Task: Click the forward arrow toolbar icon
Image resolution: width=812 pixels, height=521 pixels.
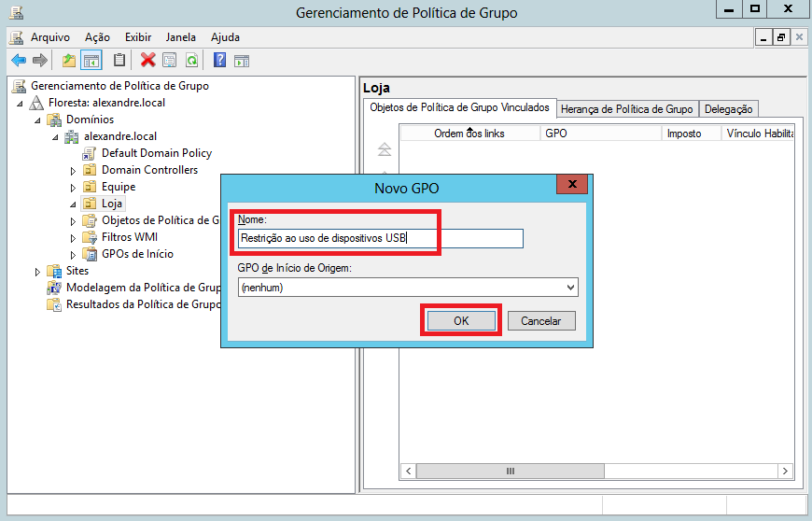Action: pyautogui.click(x=40, y=61)
